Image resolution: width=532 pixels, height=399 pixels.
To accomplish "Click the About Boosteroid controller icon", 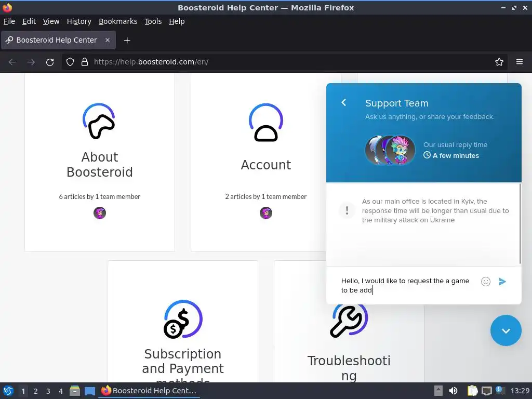I will click(x=99, y=121).
